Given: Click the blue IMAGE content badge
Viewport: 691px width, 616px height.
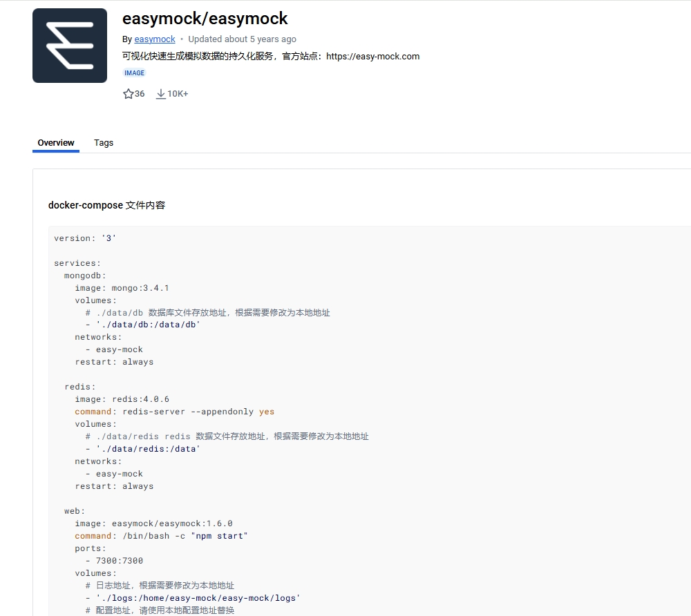Looking at the screenshot, I should tap(134, 73).
